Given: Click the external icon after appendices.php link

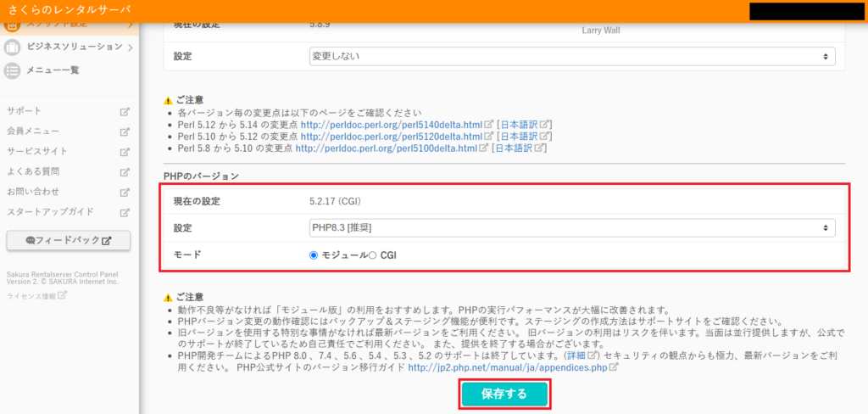Looking at the screenshot, I should click(614, 366).
